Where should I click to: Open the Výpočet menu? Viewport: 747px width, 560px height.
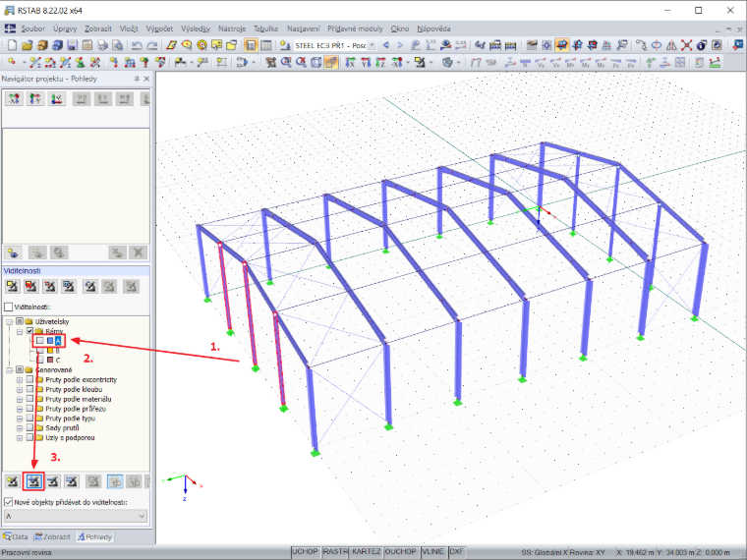(x=159, y=28)
